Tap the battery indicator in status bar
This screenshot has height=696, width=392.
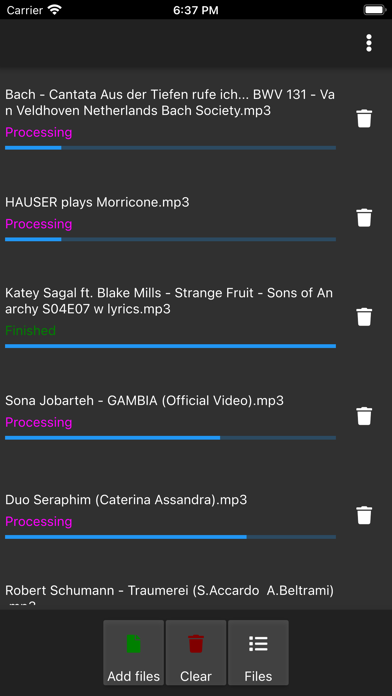[374, 10]
